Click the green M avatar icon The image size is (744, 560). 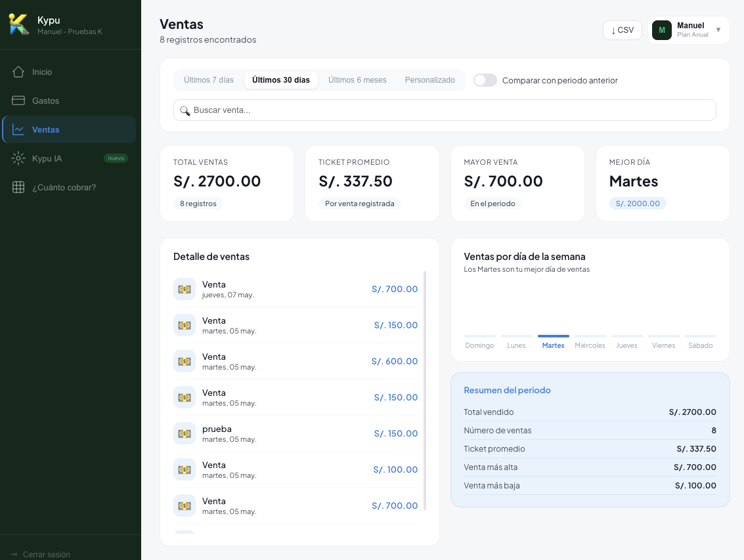point(662,30)
